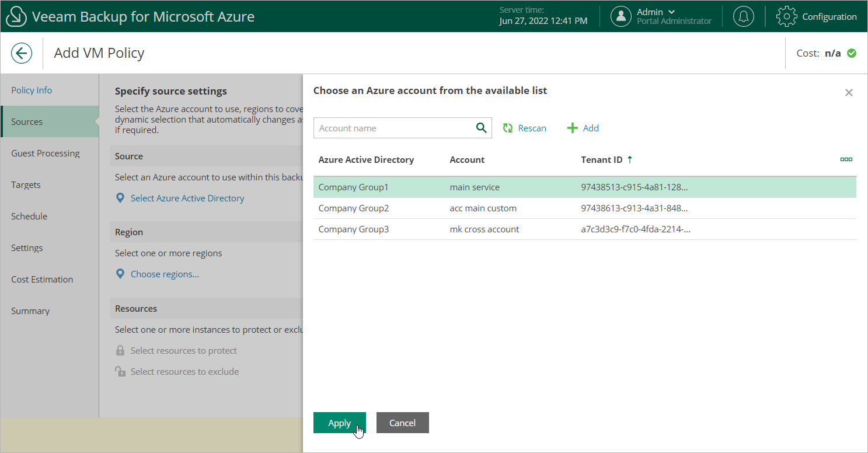Open Select Azure Active Directory link
Image resolution: width=868 pixels, height=453 pixels.
[x=187, y=198]
